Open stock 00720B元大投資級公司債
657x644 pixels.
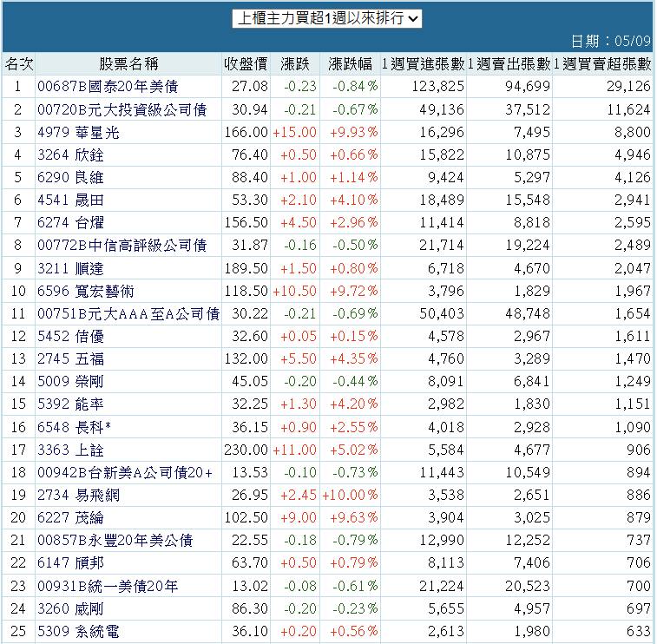122,109
